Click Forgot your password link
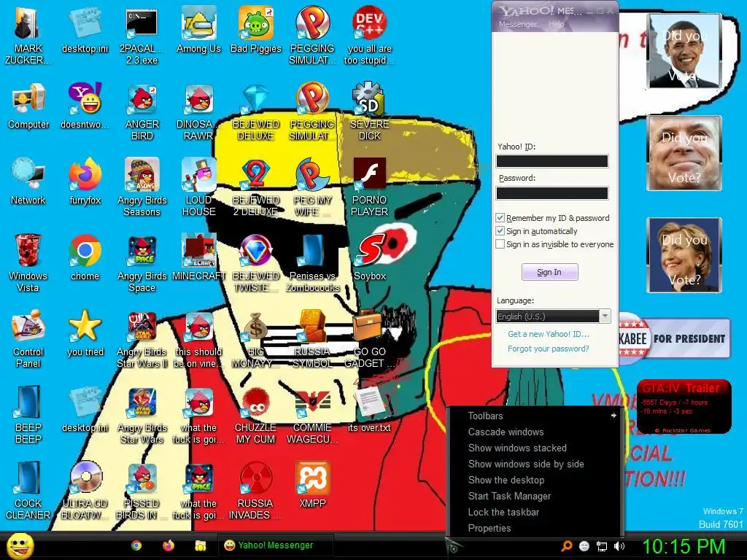This screenshot has width=747, height=560. click(x=549, y=349)
